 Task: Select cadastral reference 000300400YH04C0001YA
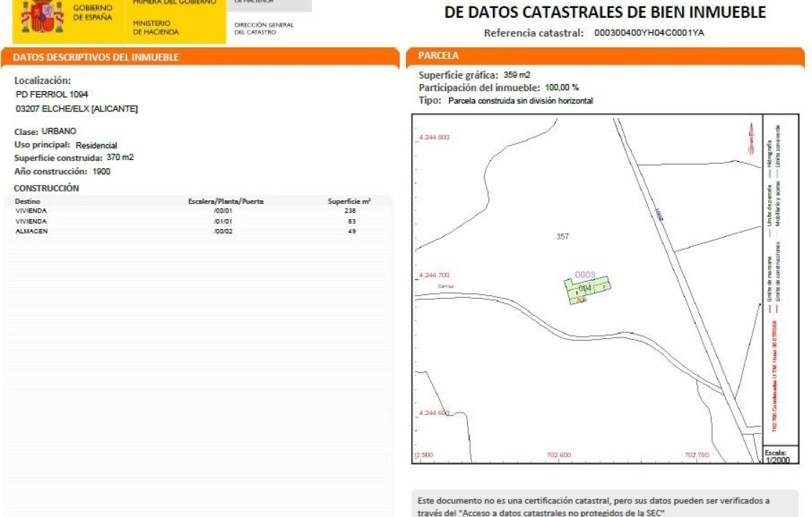(x=649, y=32)
